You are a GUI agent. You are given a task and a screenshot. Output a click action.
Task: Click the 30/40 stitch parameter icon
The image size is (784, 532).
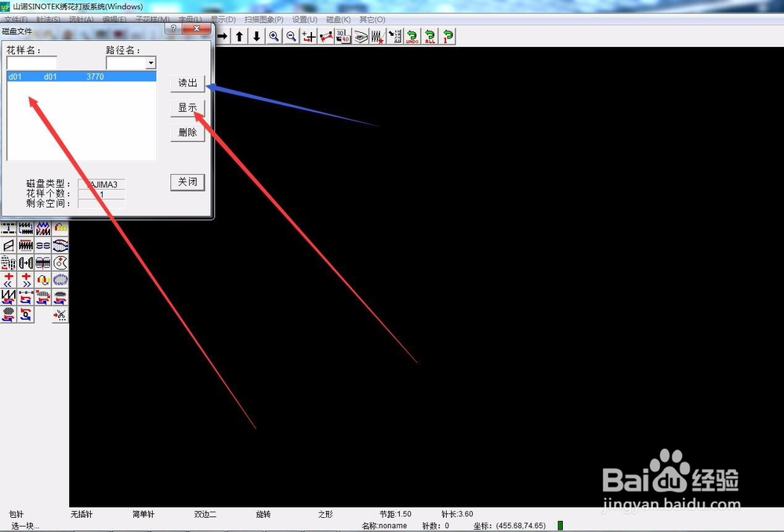click(x=343, y=37)
